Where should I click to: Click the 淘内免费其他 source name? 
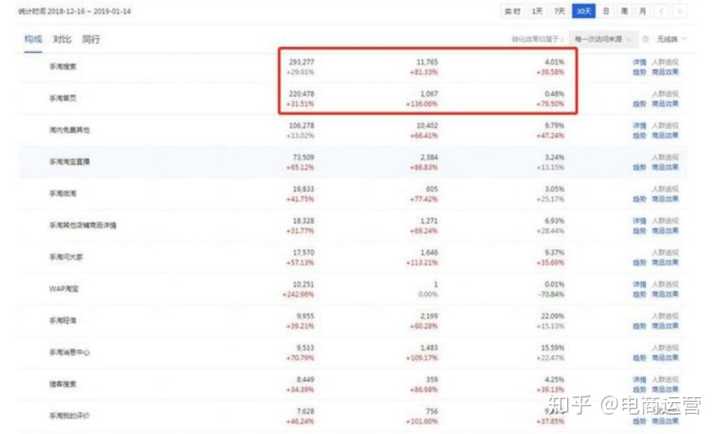pyautogui.click(x=70, y=130)
